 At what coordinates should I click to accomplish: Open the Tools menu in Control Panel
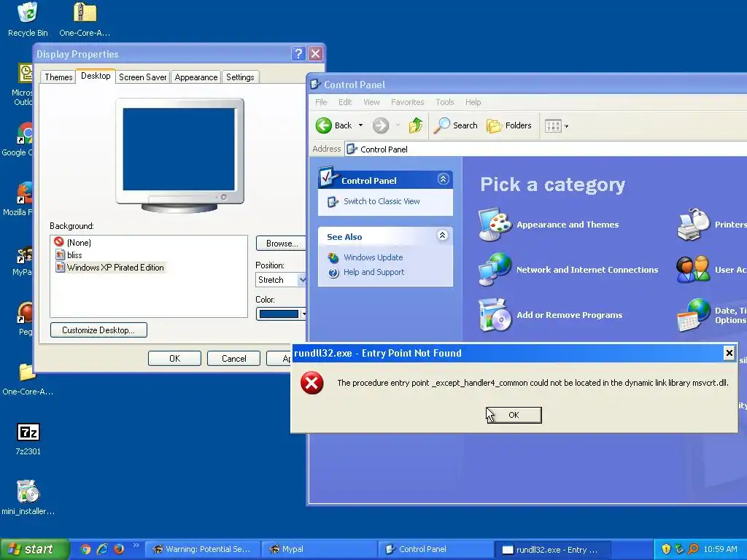pyautogui.click(x=444, y=102)
